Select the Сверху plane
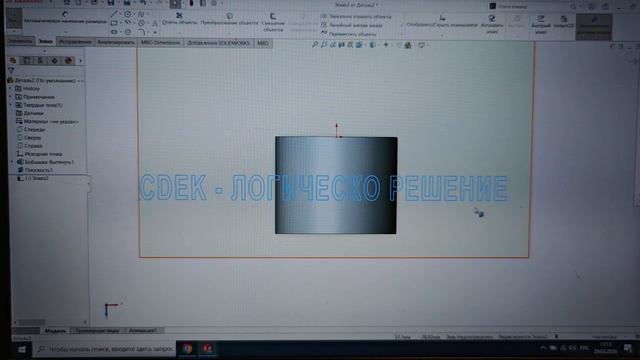 tap(29, 138)
